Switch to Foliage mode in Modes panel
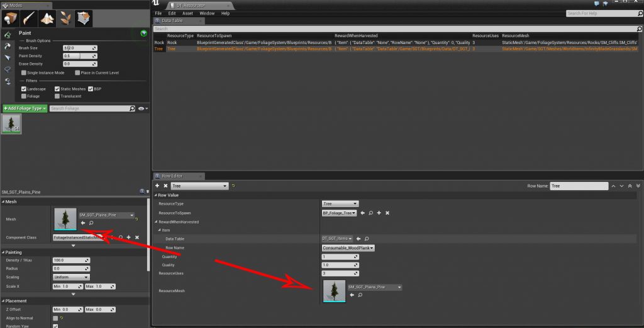 [65, 18]
